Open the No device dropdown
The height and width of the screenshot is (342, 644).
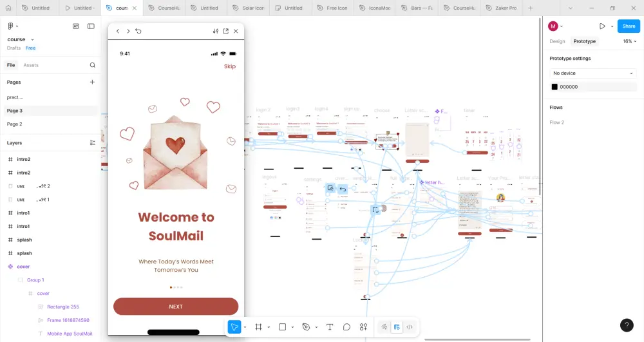593,73
